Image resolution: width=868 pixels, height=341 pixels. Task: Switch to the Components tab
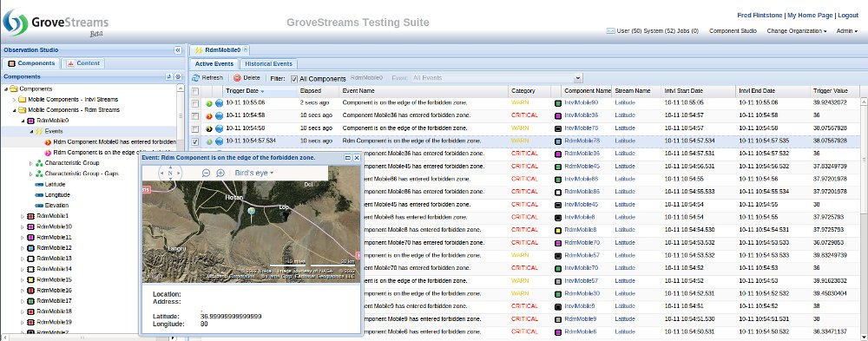[x=31, y=63]
